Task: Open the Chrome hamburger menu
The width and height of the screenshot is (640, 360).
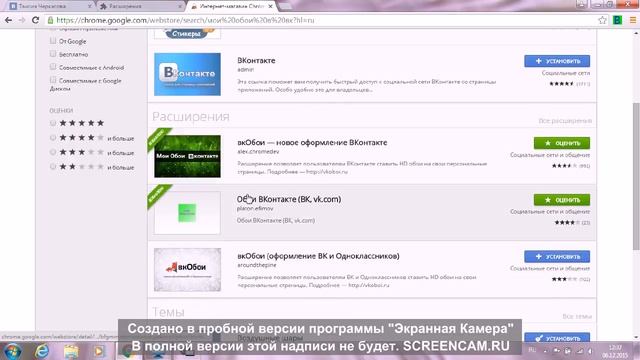Action: click(x=633, y=20)
